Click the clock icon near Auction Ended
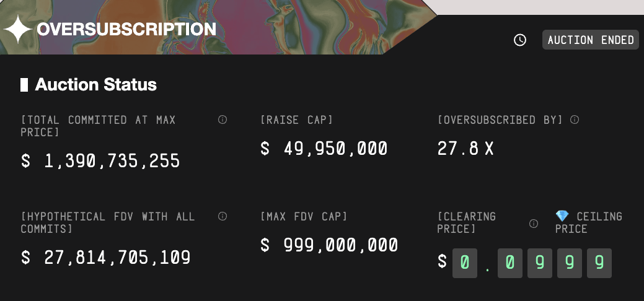Image resolution: width=644 pixels, height=301 pixels. point(520,40)
